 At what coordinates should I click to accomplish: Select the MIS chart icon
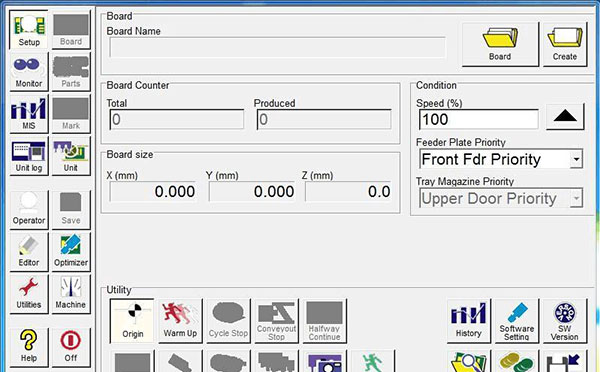coord(29,114)
